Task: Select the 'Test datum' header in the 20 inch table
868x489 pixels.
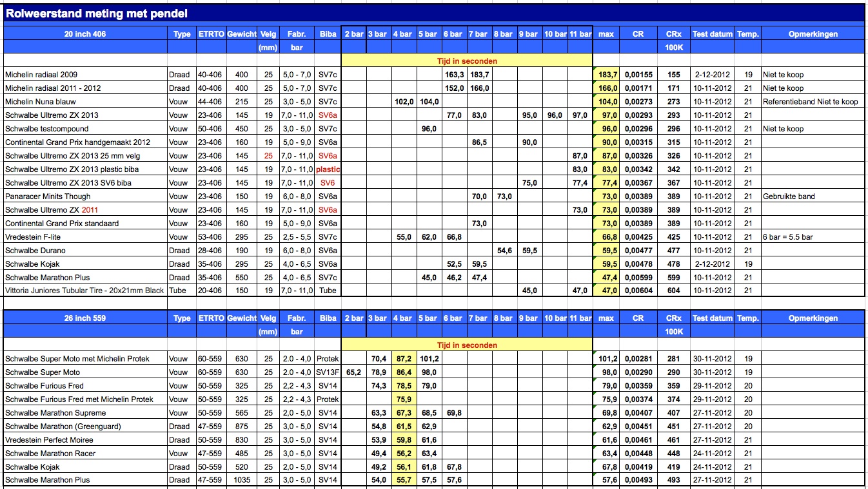Action: [x=713, y=34]
